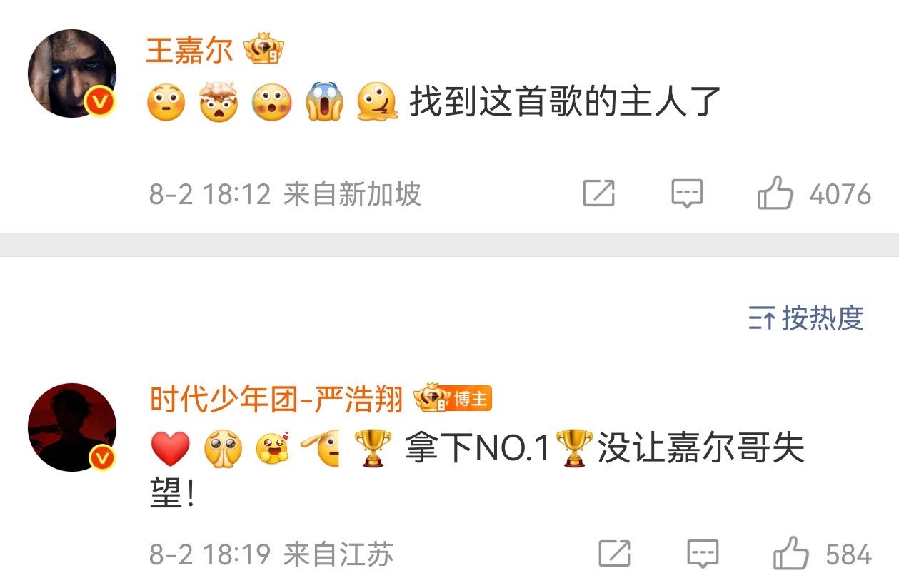Image resolution: width=899 pixels, height=588 pixels.
Task: Like 严浩翔's comment with thumbs-up icon
Action: 791,553
